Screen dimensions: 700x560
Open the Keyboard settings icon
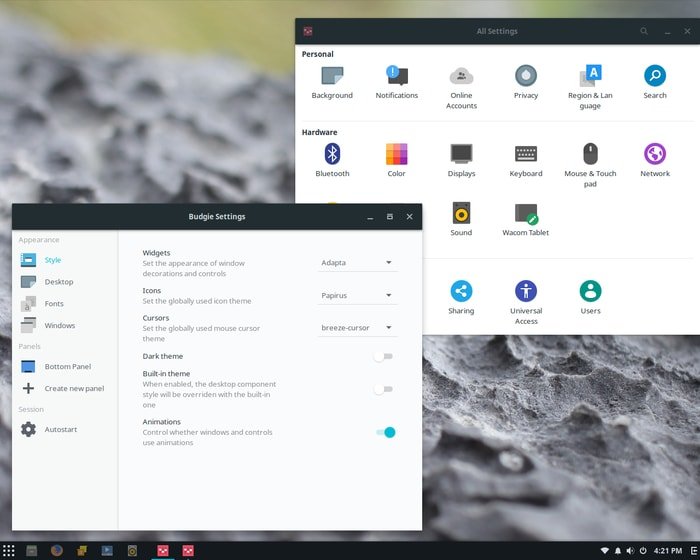[x=526, y=154]
